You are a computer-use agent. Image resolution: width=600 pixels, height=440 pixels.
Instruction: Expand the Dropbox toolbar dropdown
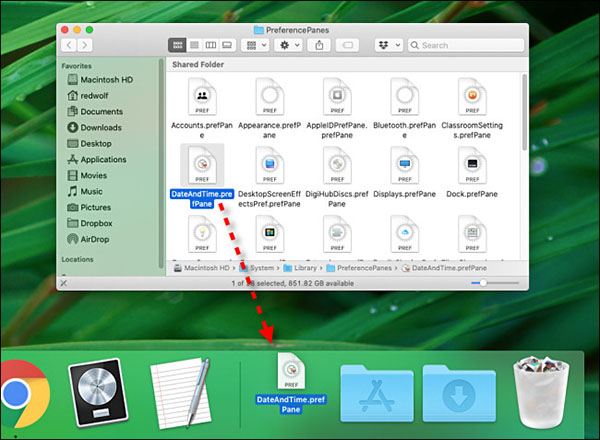point(389,45)
